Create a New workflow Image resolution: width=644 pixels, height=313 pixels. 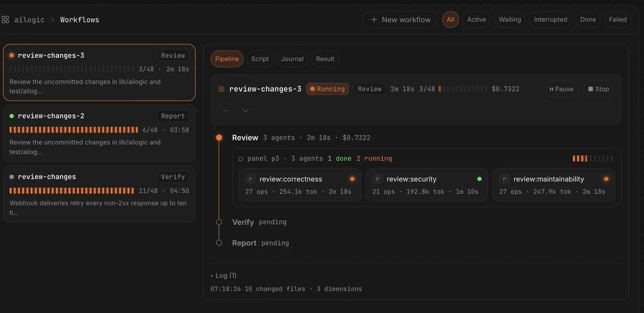pyautogui.click(x=400, y=20)
